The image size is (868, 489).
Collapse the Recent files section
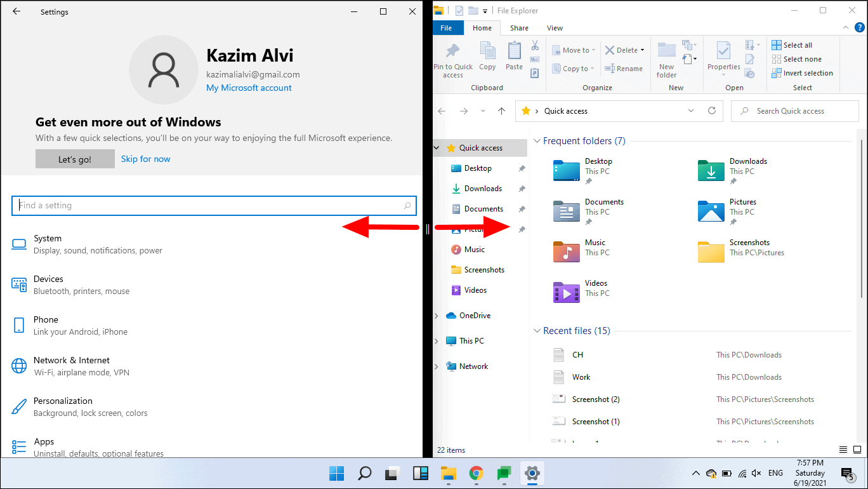tap(537, 331)
